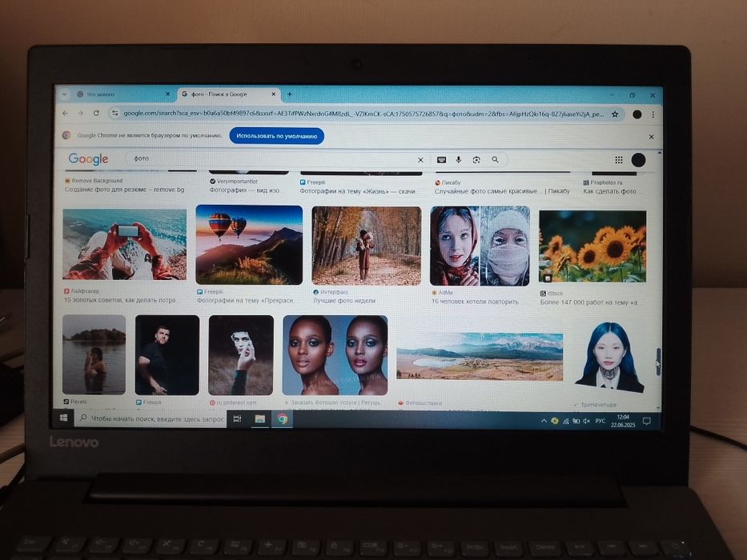Screen dimensions: 747x560
Task: Open '15 золотых советов' Лайфхакер caption
Action: (120, 300)
